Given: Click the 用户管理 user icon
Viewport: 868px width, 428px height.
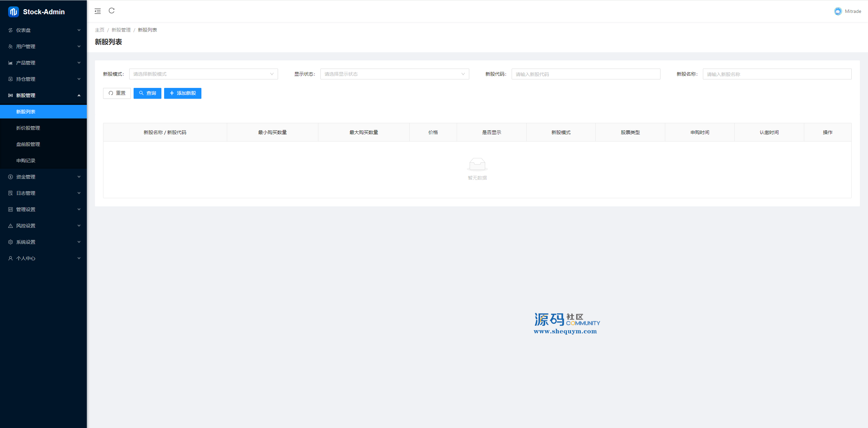Looking at the screenshot, I should point(11,46).
